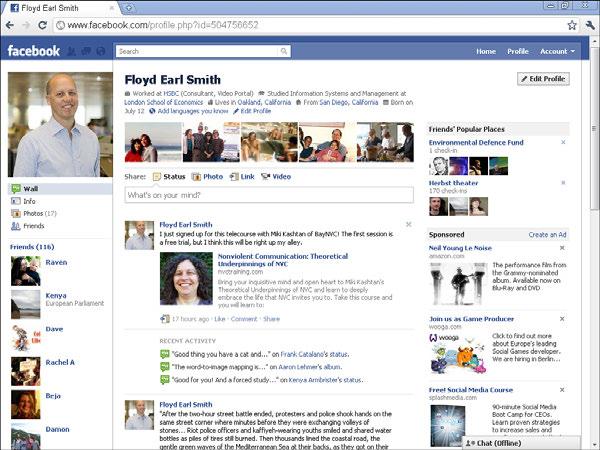Open the browser wrench settings menu
Viewport: 600px width, 450px height.
590,25
